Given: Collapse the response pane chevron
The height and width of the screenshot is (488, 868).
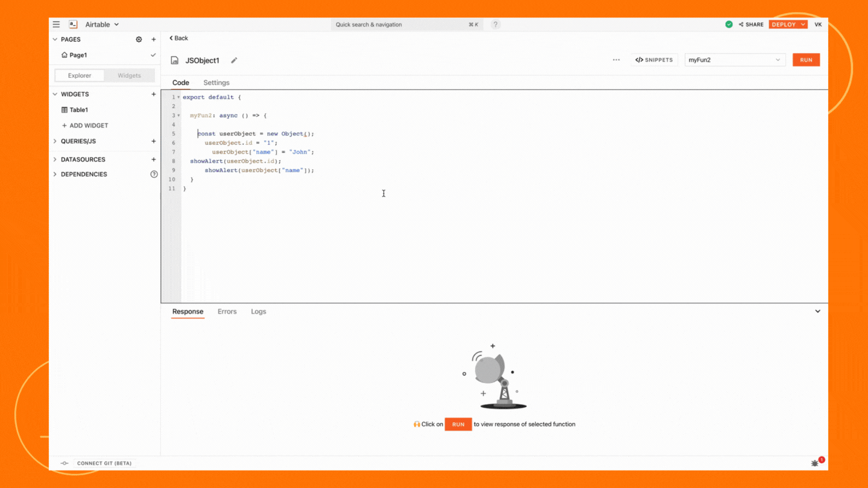Looking at the screenshot, I should 817,311.
